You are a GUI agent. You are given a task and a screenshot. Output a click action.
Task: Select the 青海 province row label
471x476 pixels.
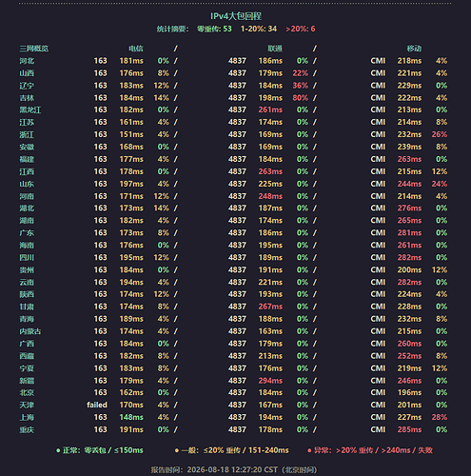pos(27,319)
